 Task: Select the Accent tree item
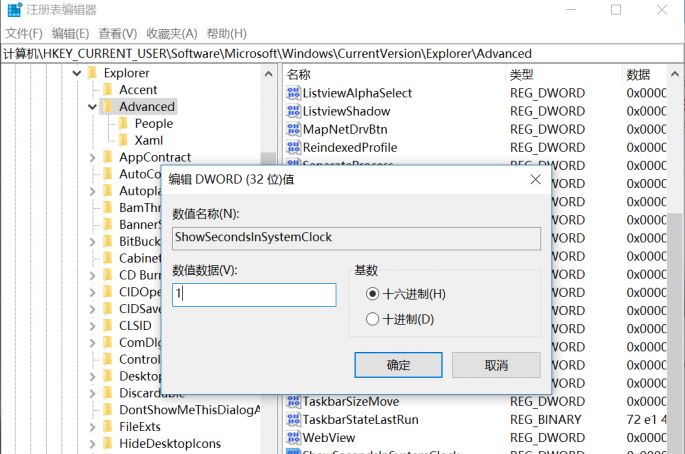[138, 90]
